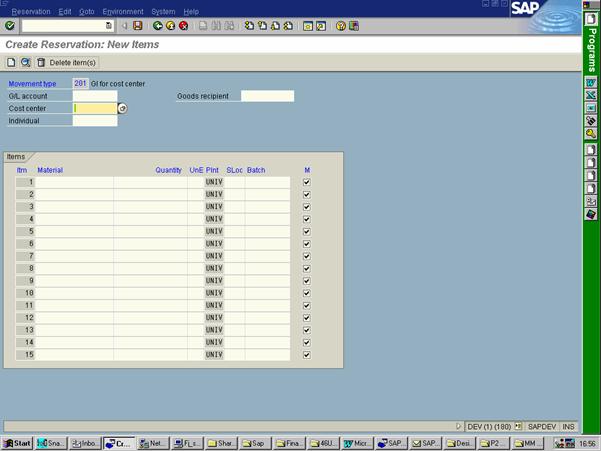Screen dimensions: 601x451
Task: Click the Windows Start button
Action: coord(17,443)
